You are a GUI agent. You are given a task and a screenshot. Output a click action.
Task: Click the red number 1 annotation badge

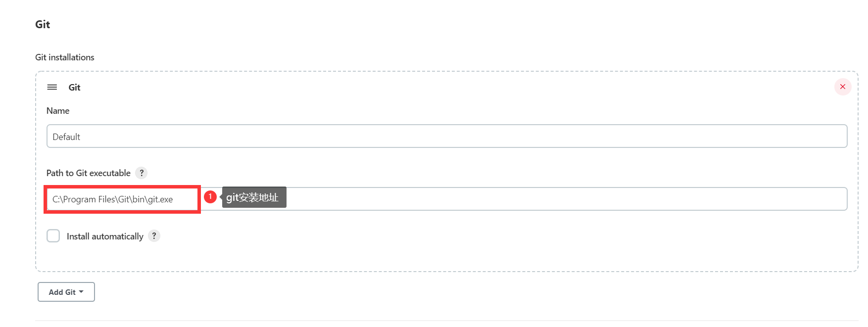click(x=210, y=197)
